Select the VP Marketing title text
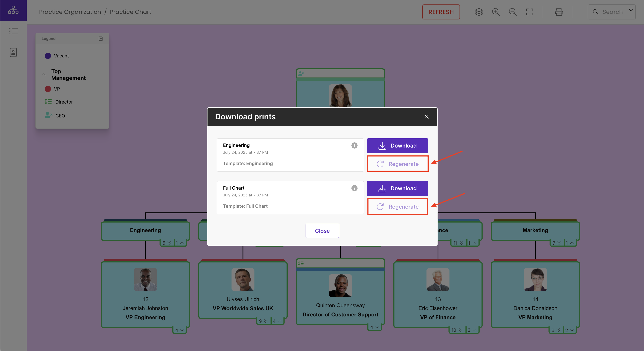Screen dimensions: 644x351 [x=535, y=317]
